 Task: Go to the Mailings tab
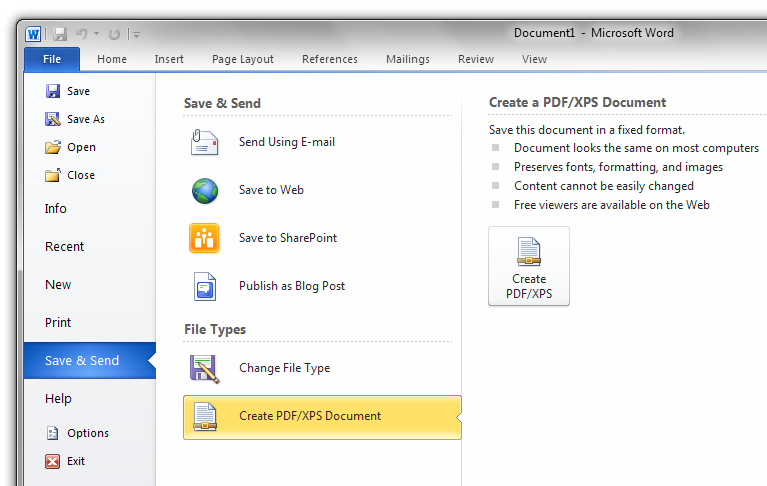(408, 59)
